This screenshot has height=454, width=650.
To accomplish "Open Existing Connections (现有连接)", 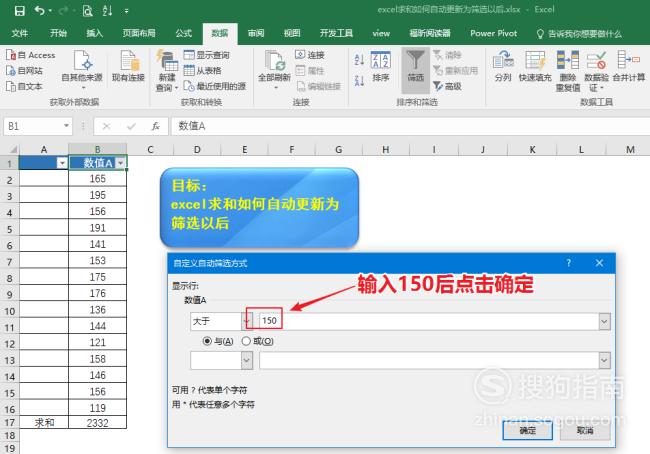I will (x=129, y=66).
